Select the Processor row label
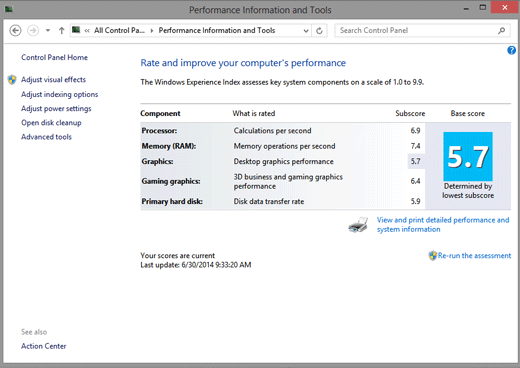This screenshot has height=368, width=520. click(x=159, y=131)
